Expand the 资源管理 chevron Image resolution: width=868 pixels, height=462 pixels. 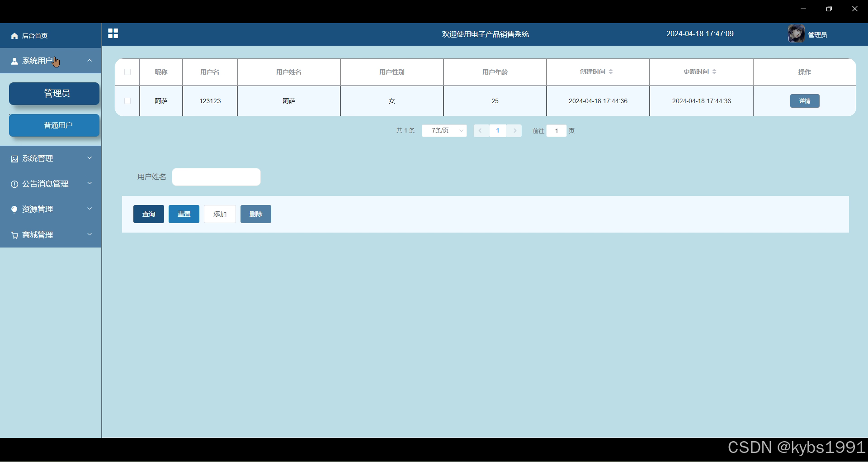click(x=90, y=209)
